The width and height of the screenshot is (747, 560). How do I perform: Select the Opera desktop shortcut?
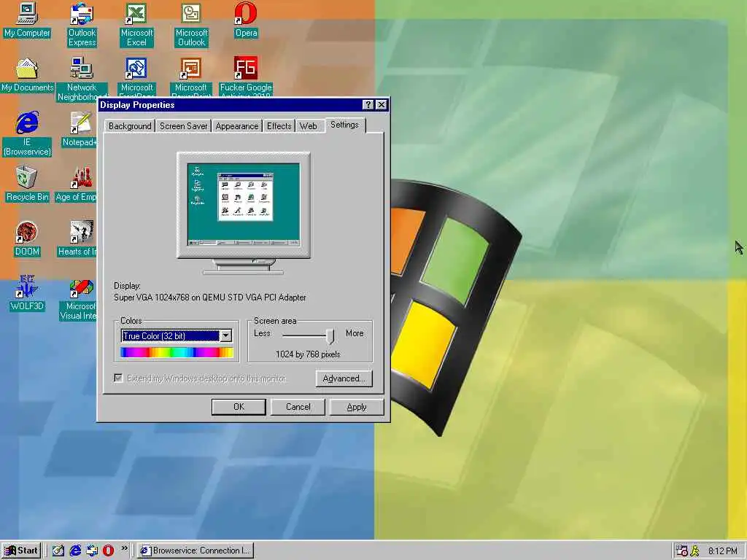point(246,20)
